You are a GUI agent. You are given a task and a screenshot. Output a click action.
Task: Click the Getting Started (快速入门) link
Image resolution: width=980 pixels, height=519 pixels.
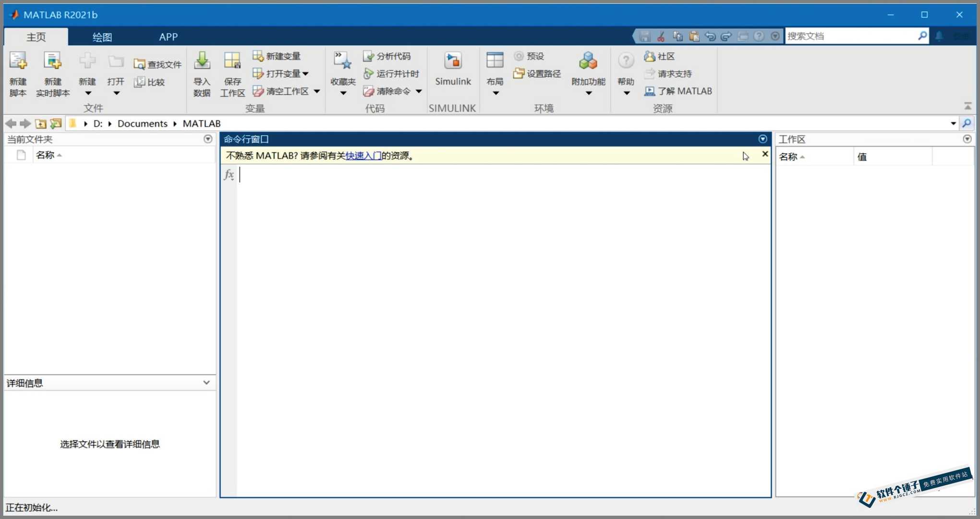pos(363,156)
